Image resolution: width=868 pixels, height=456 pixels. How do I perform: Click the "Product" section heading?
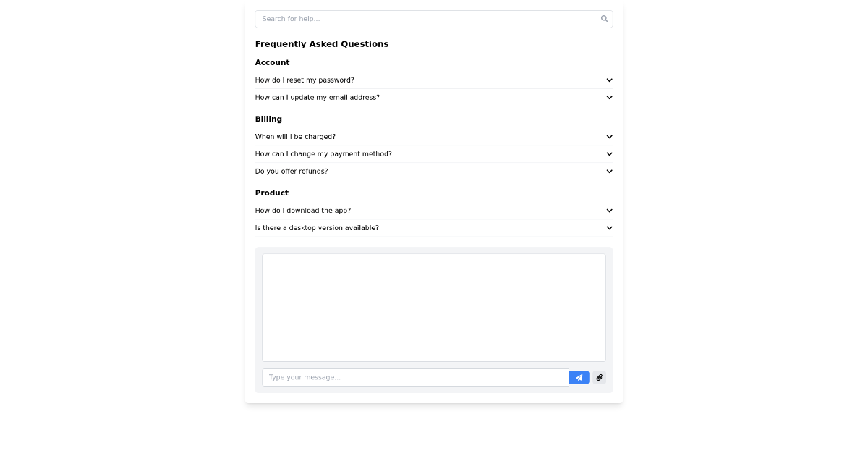[271, 193]
